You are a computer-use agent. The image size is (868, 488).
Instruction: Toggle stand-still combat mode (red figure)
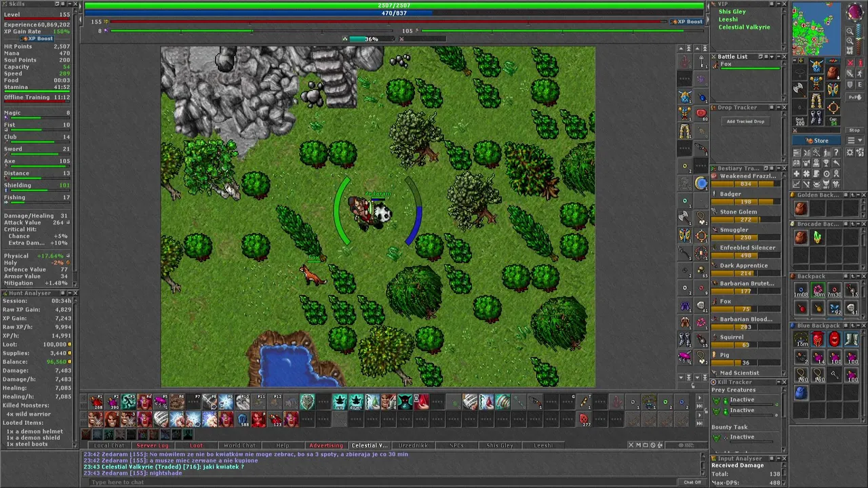[860, 63]
